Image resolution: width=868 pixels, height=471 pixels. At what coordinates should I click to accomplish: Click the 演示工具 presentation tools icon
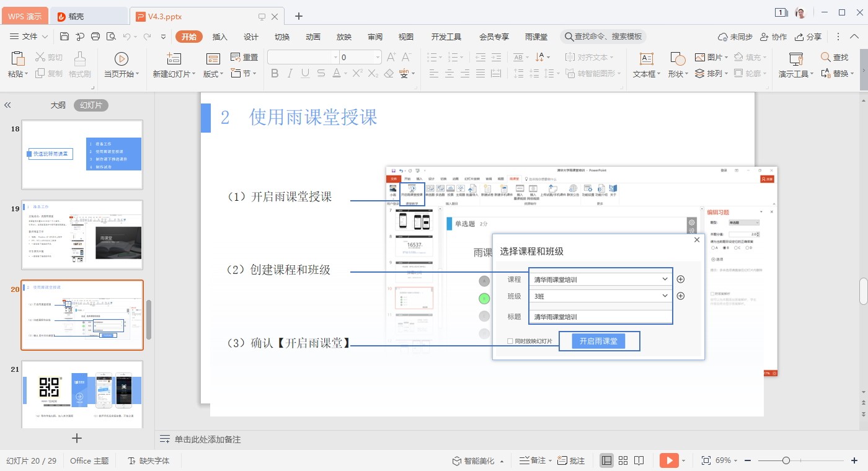click(796, 59)
